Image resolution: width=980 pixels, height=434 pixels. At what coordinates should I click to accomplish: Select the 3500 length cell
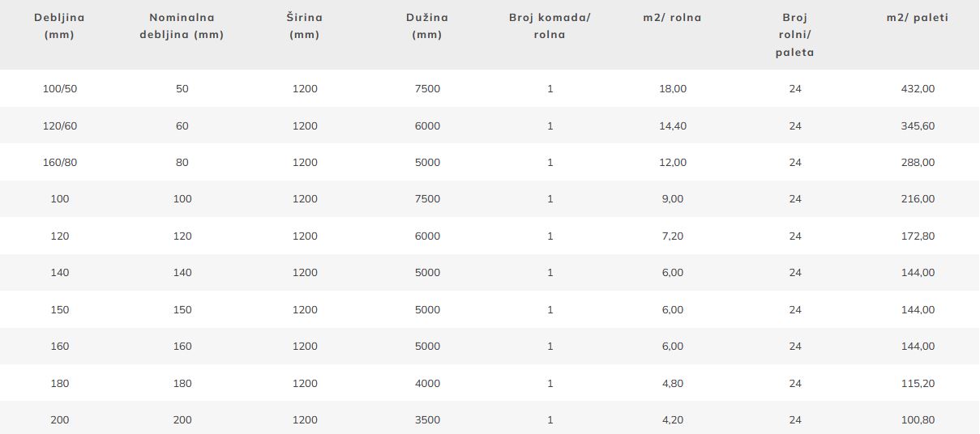click(x=427, y=419)
